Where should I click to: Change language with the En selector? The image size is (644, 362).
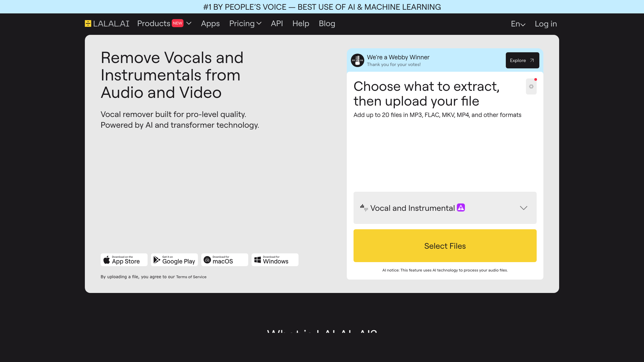pyautogui.click(x=518, y=24)
